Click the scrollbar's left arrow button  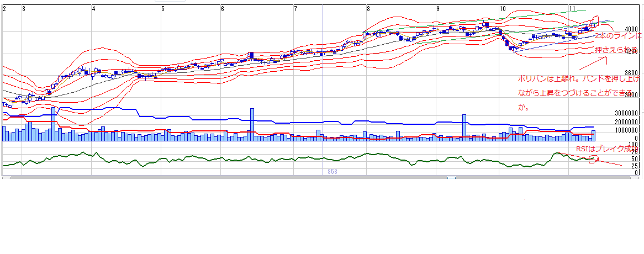6,178
